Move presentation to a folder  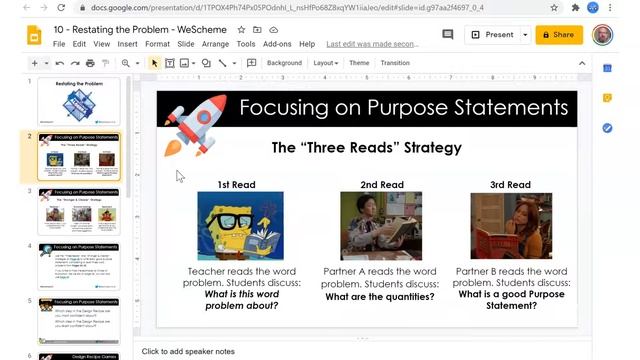click(257, 30)
